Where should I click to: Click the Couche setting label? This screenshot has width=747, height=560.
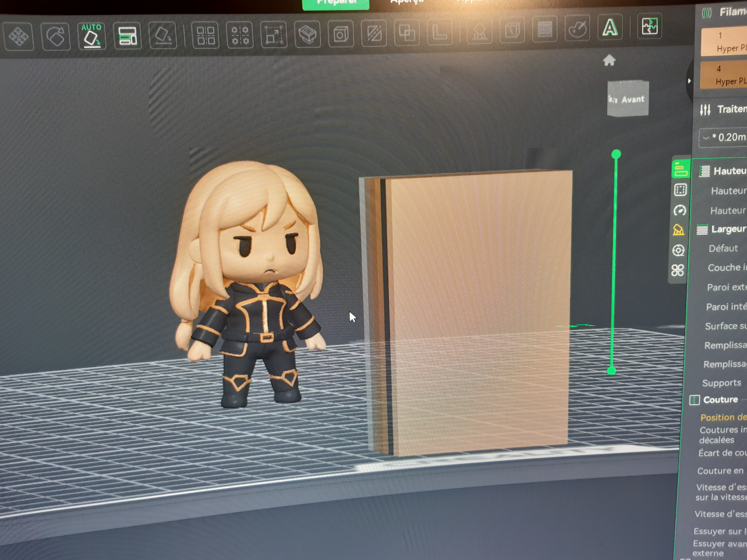point(727,268)
